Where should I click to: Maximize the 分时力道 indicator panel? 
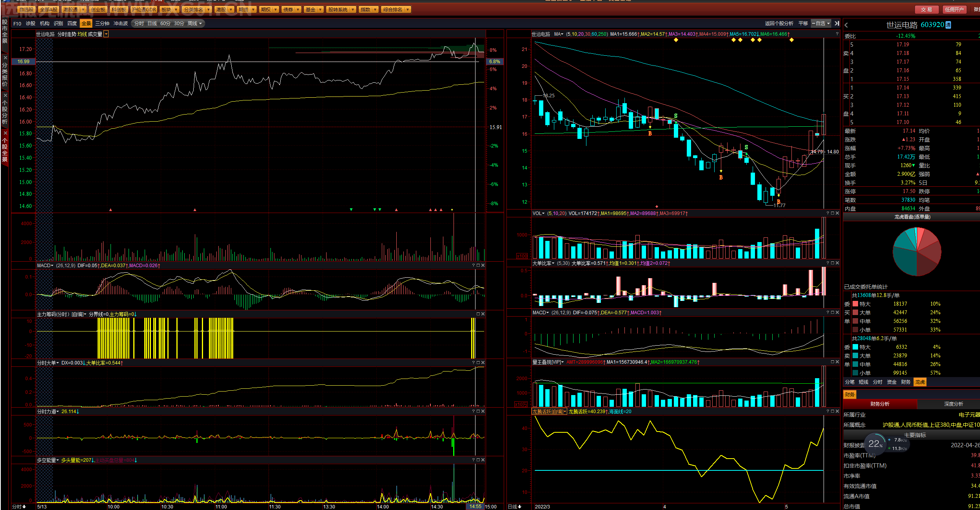click(x=478, y=412)
